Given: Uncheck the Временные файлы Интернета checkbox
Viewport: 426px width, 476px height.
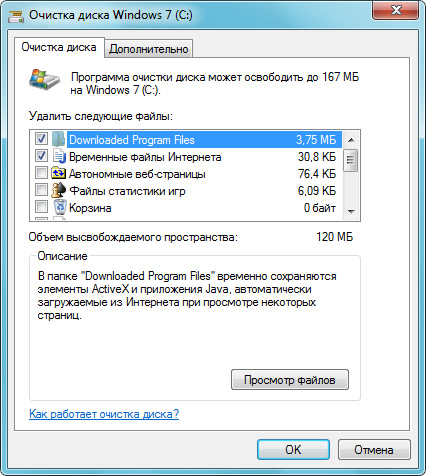Looking at the screenshot, I should [x=41, y=156].
